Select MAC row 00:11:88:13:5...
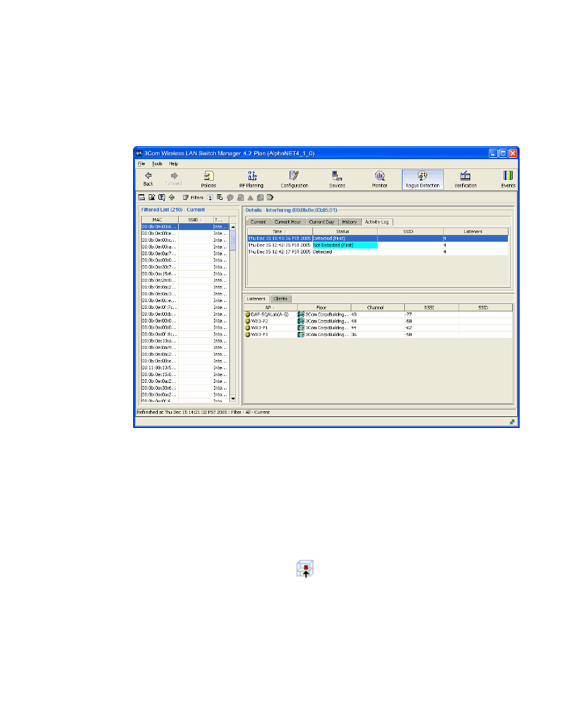588x706 pixels. point(185,368)
